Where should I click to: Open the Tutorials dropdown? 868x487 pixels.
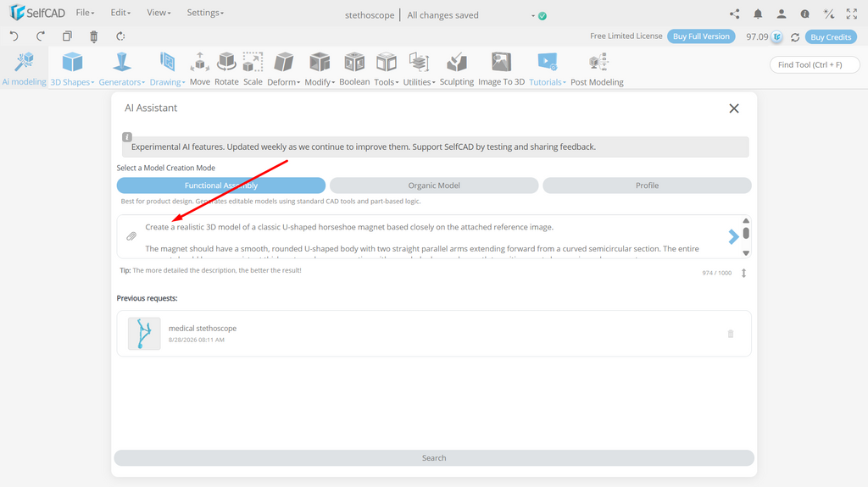coord(548,69)
